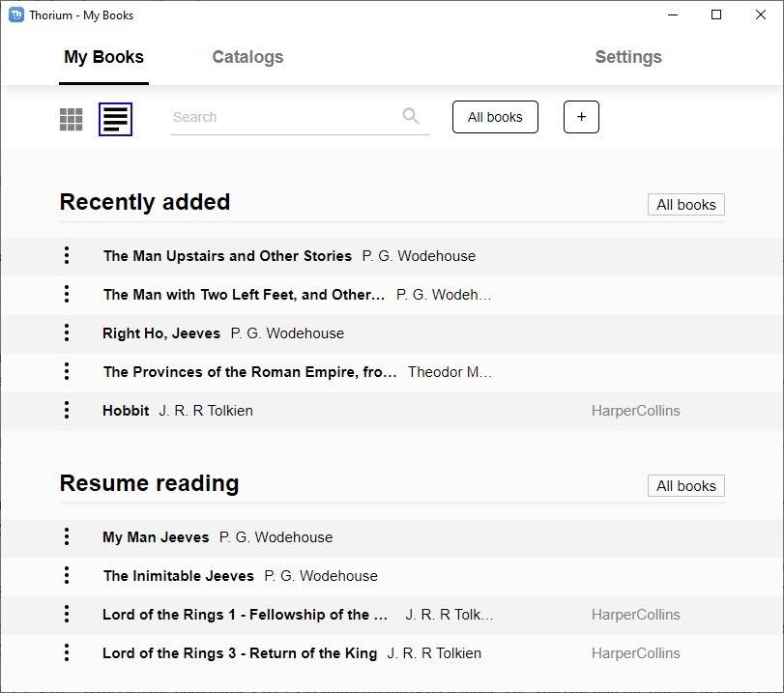Image resolution: width=784 pixels, height=693 pixels.
Task: Click the plus button to import a book
Action: tap(581, 117)
